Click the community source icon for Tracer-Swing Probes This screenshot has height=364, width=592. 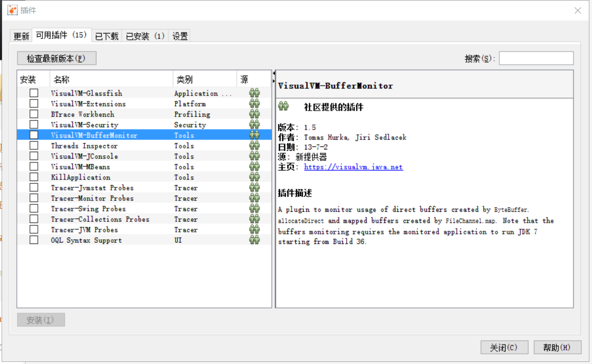[254, 208]
